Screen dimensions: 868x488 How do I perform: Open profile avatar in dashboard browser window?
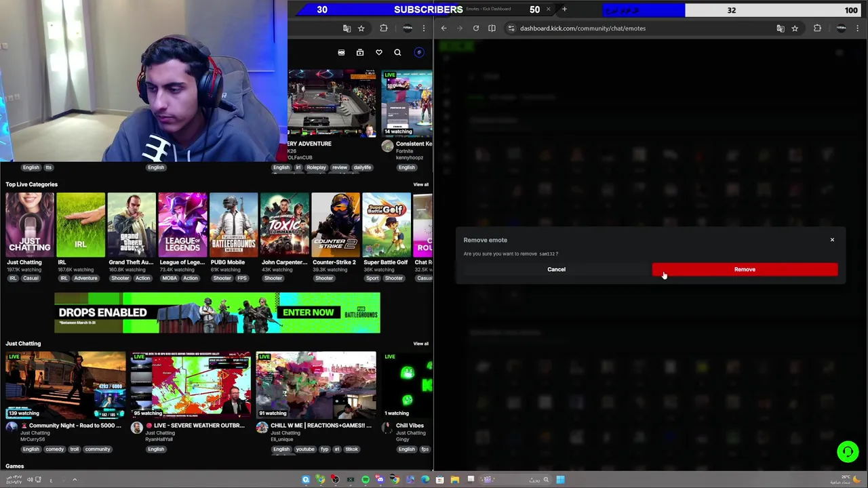841,28
